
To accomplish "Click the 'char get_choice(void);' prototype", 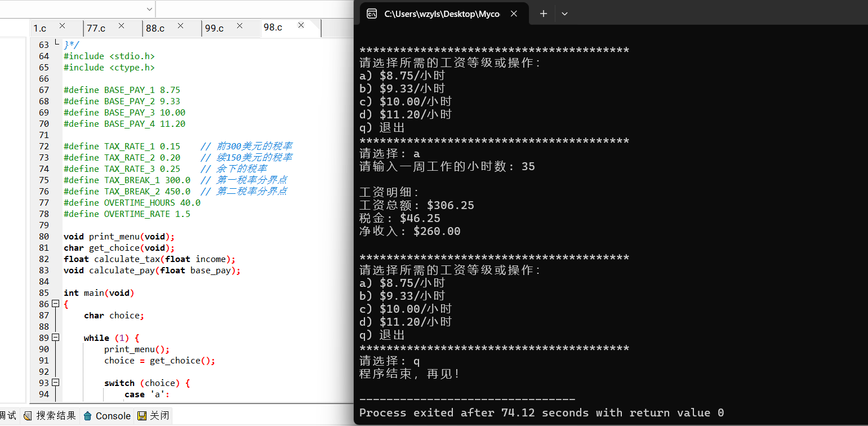I will [119, 248].
